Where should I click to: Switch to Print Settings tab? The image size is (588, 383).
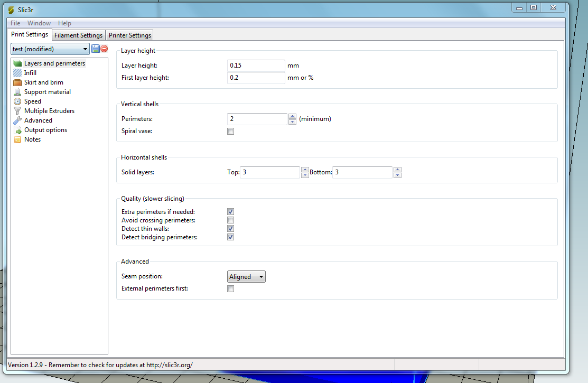coord(30,34)
